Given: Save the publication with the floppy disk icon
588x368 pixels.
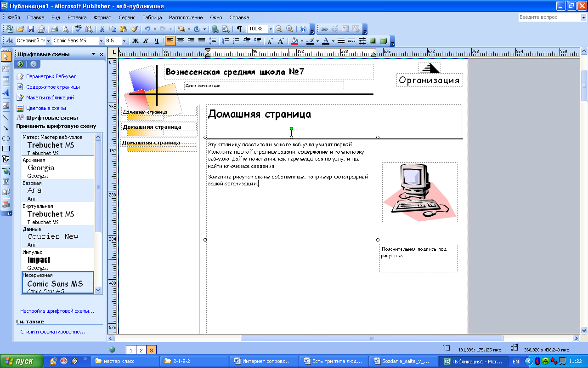Looking at the screenshot, I should pyautogui.click(x=31, y=29).
